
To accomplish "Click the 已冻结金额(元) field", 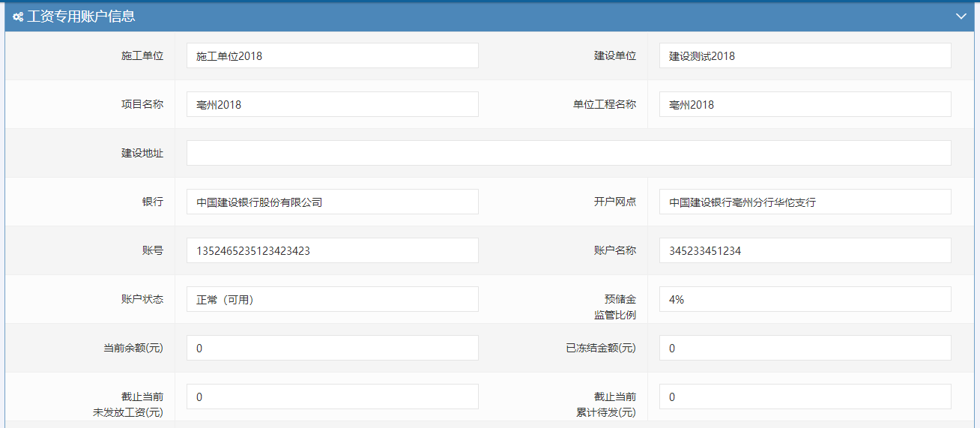I will pos(805,348).
